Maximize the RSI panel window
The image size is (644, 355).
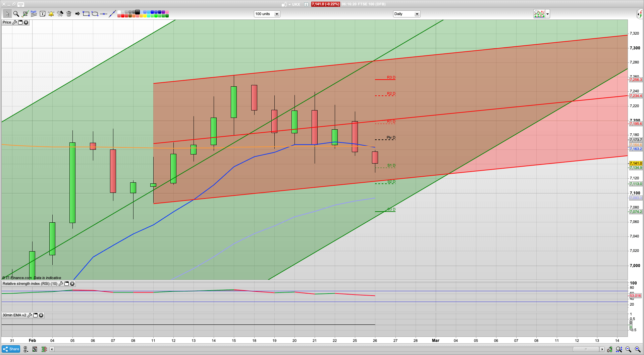point(66,284)
